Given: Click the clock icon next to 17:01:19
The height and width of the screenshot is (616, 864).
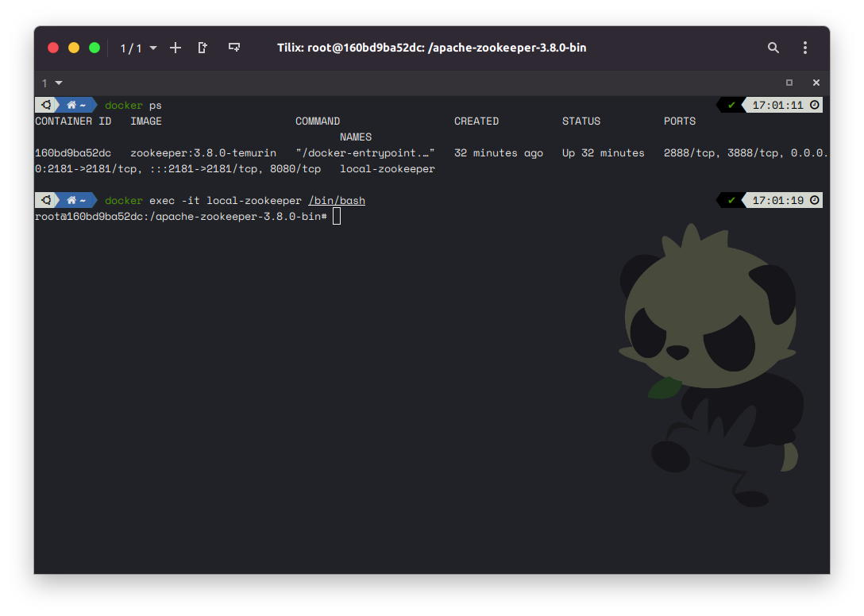Looking at the screenshot, I should click(815, 200).
